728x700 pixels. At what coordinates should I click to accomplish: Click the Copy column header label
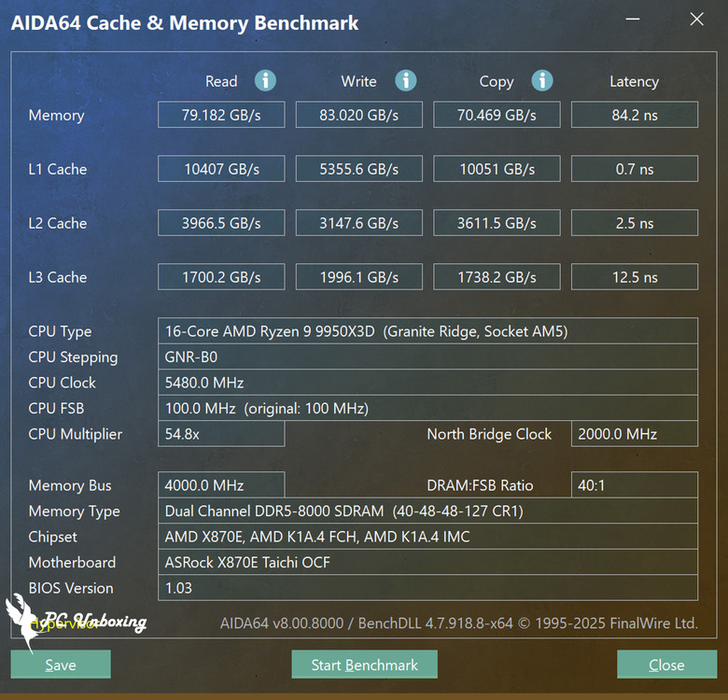click(497, 82)
